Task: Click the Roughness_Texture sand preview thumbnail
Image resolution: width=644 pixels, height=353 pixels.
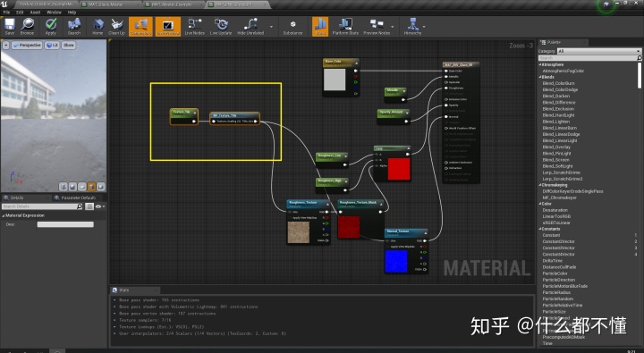Action: click(x=298, y=232)
